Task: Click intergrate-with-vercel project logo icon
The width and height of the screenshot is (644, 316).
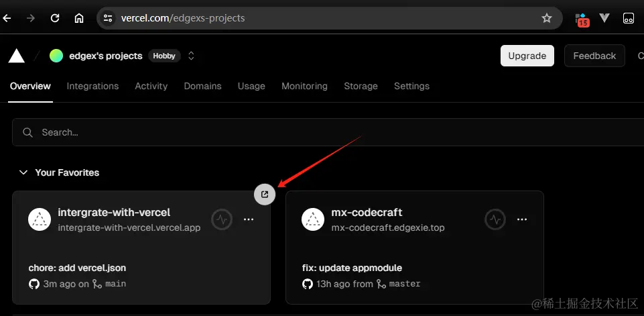Action: point(40,219)
